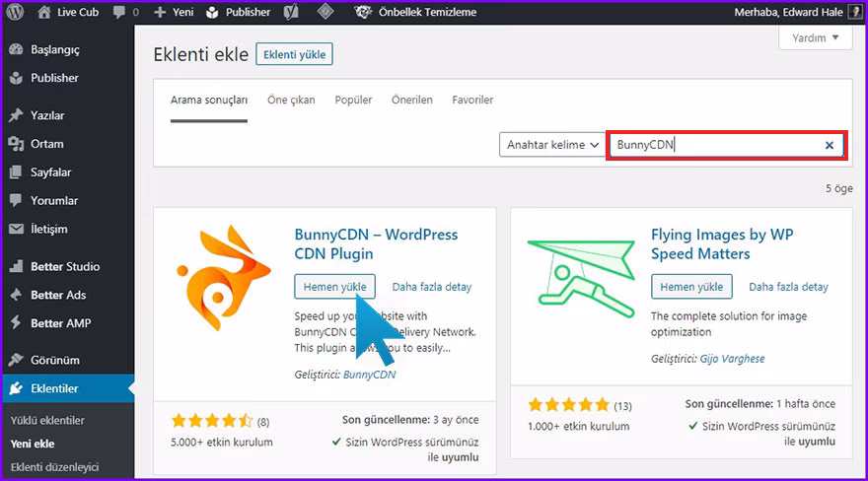868x481 pixels.
Task: Click Flying Images five-star rating
Action: tap(568, 405)
